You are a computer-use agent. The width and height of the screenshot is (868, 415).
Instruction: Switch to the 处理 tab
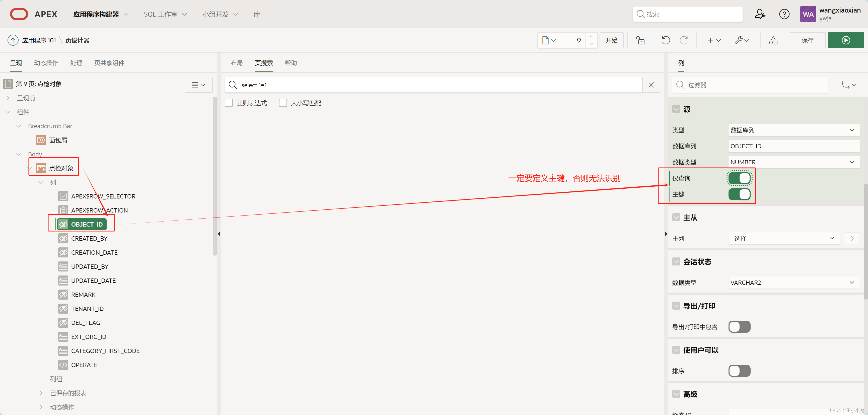(x=76, y=63)
